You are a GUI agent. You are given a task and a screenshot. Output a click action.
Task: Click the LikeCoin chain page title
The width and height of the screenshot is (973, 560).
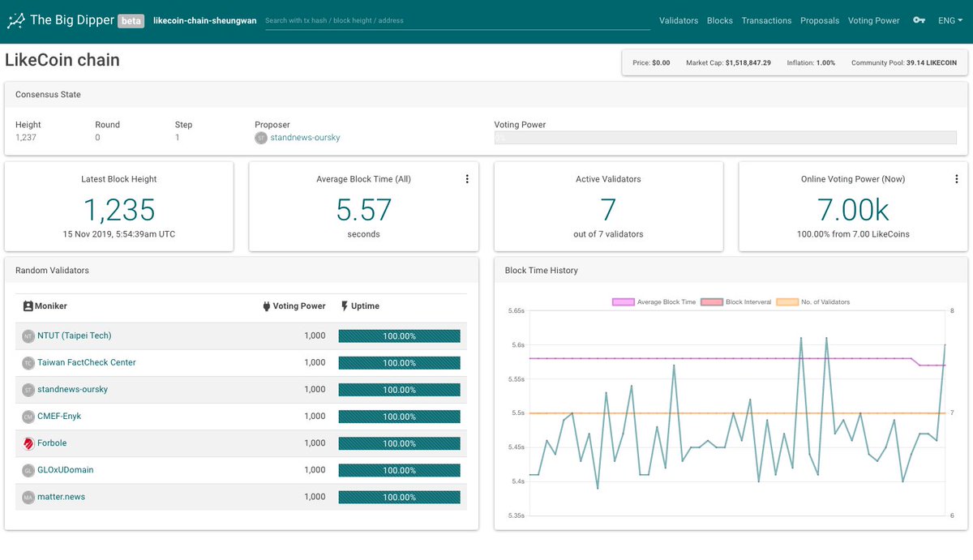point(62,60)
